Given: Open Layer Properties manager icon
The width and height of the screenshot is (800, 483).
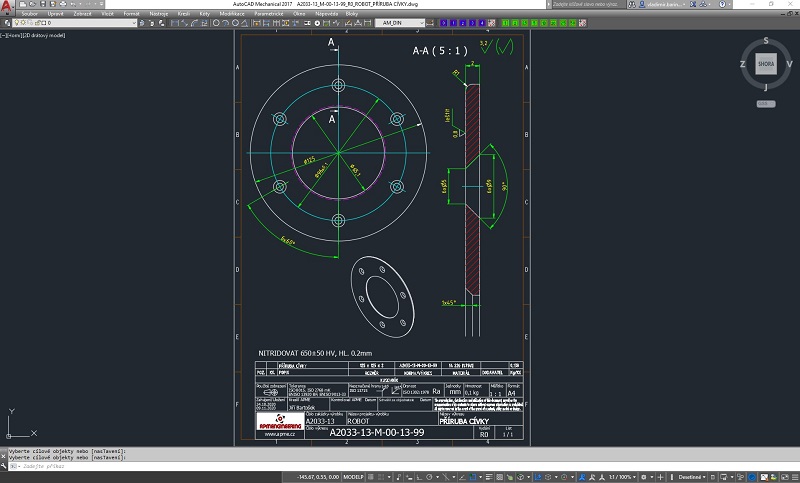Looking at the screenshot, I should pos(5,22).
